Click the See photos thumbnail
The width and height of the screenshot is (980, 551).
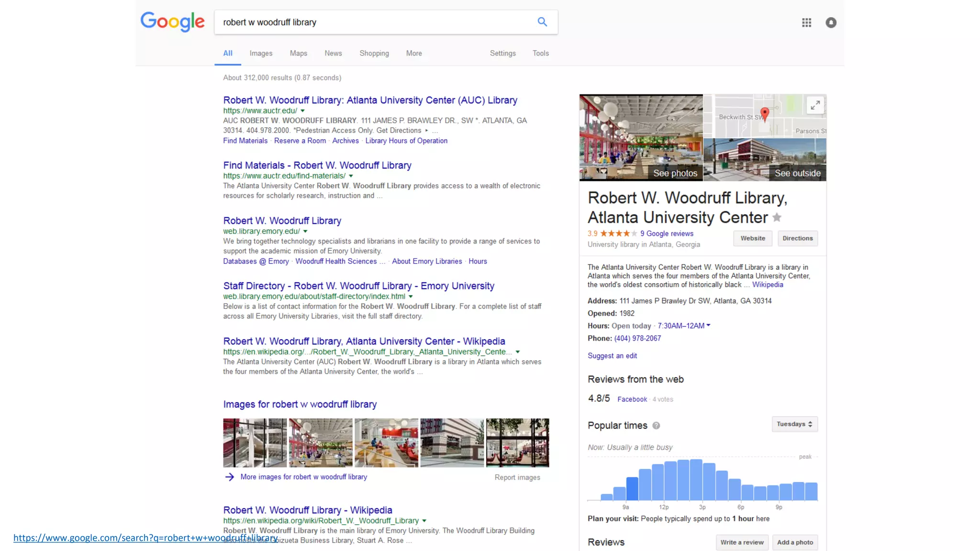641,137
